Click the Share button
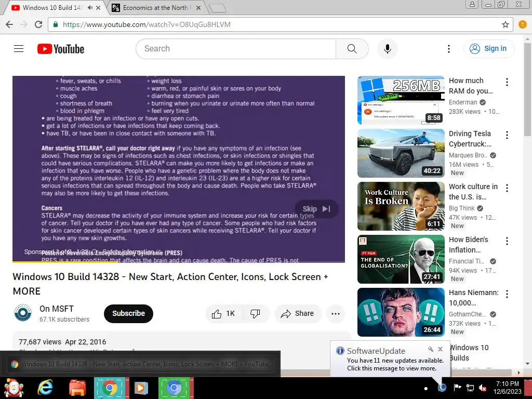532x399 pixels. [297, 313]
